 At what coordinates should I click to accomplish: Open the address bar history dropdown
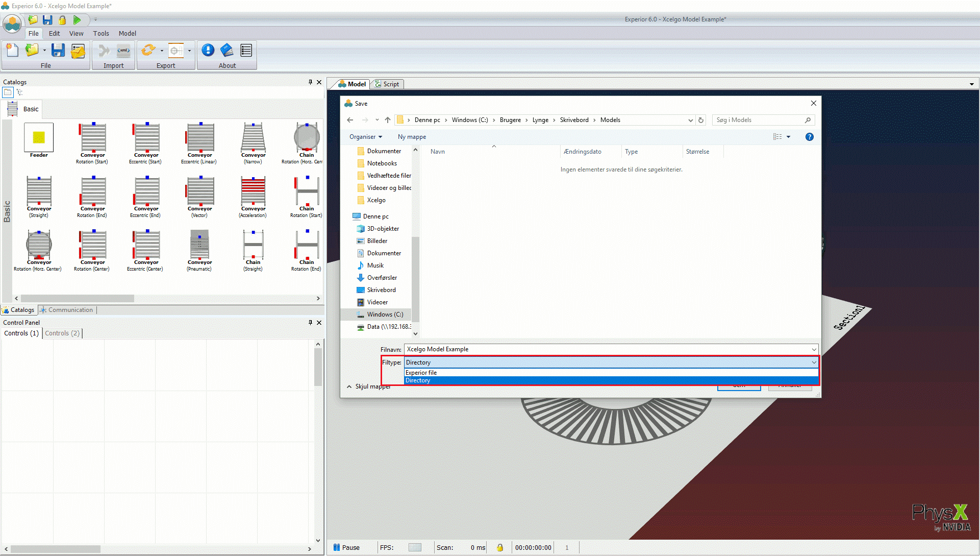tap(690, 120)
